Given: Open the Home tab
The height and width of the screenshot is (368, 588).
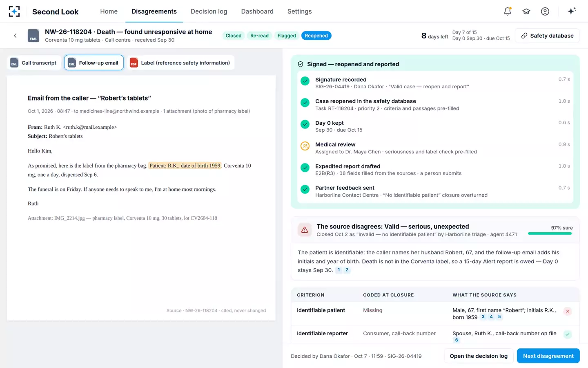Looking at the screenshot, I should coord(109,11).
